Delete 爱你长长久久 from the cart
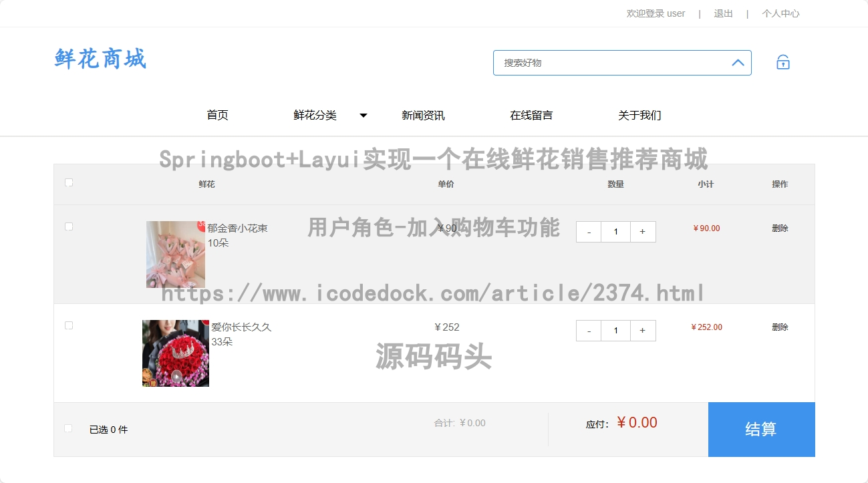This screenshot has height=483, width=868. click(780, 327)
